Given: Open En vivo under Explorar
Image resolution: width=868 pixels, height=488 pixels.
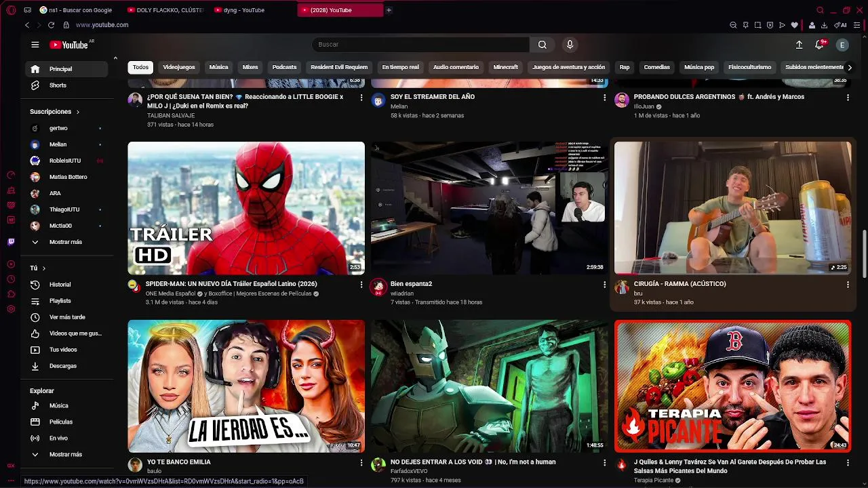Looking at the screenshot, I should pos(66,438).
